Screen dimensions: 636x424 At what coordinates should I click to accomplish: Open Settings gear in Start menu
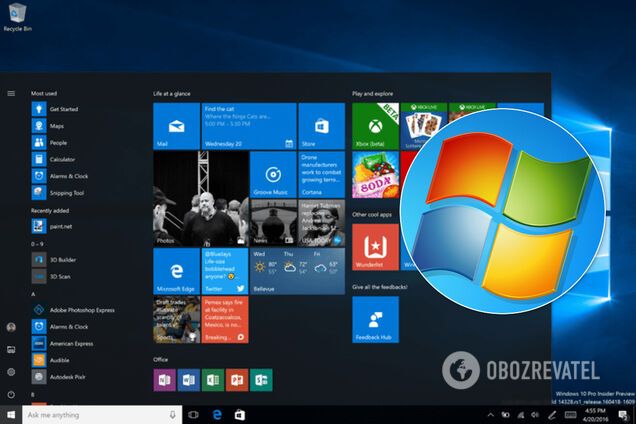click(x=11, y=372)
